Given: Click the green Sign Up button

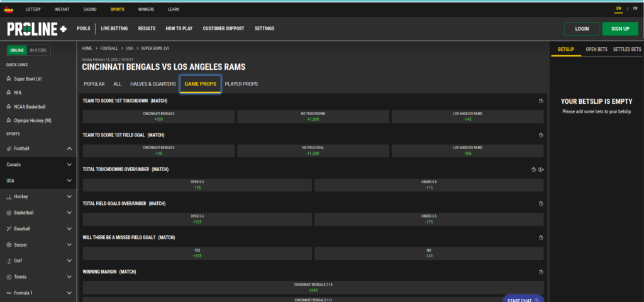Looking at the screenshot, I should click(x=619, y=29).
